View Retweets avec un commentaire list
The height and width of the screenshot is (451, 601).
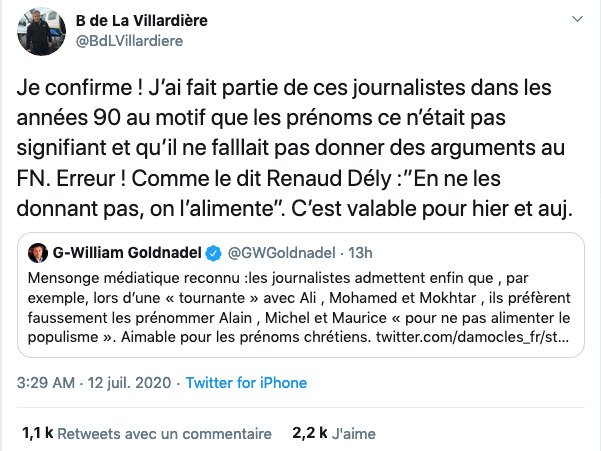pyautogui.click(x=164, y=434)
